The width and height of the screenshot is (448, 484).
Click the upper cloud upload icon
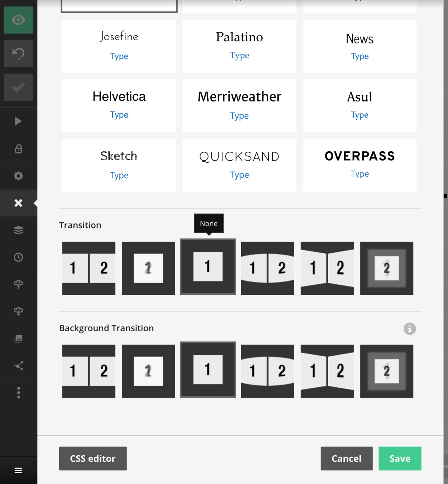pyautogui.click(x=18, y=284)
